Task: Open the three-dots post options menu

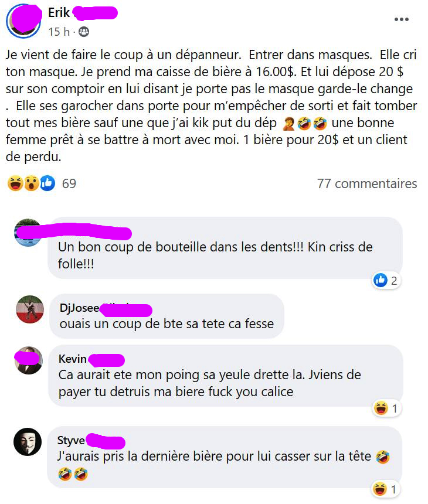Action: (x=401, y=19)
